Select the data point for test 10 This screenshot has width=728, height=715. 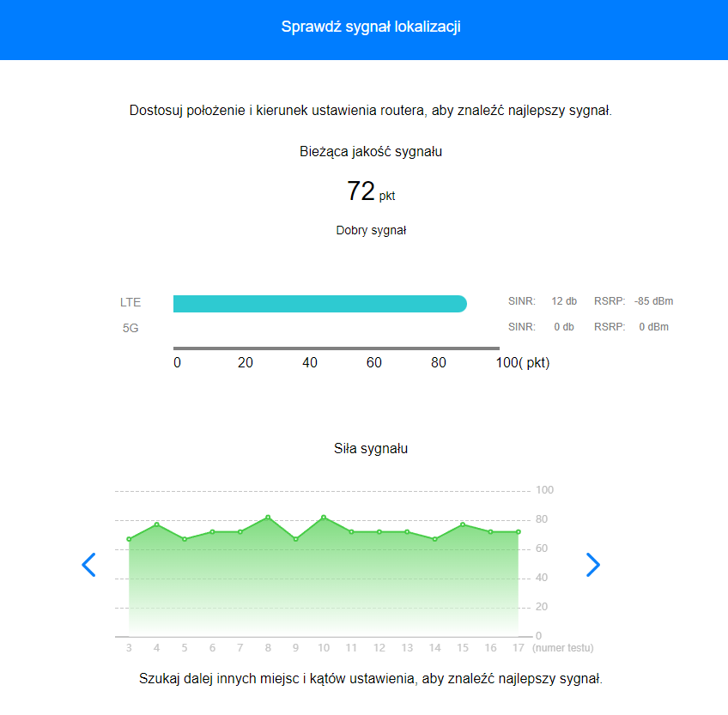click(x=324, y=518)
